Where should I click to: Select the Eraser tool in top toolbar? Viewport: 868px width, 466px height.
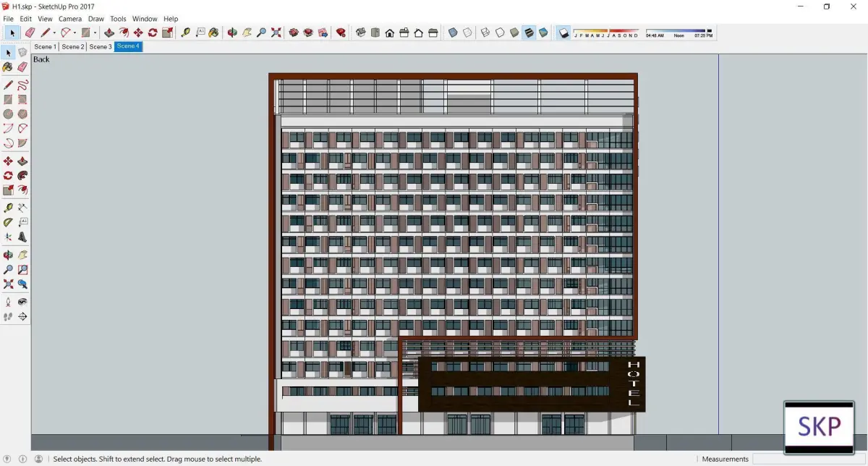(x=30, y=33)
